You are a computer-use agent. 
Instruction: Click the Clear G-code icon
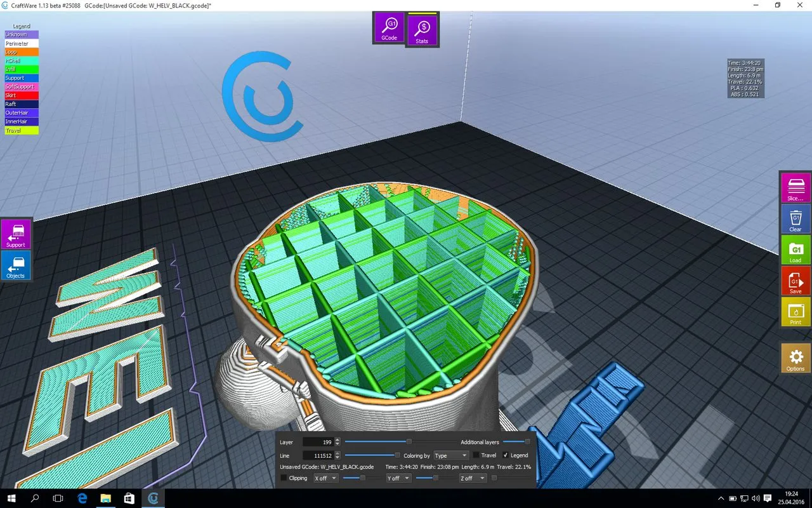795,219
